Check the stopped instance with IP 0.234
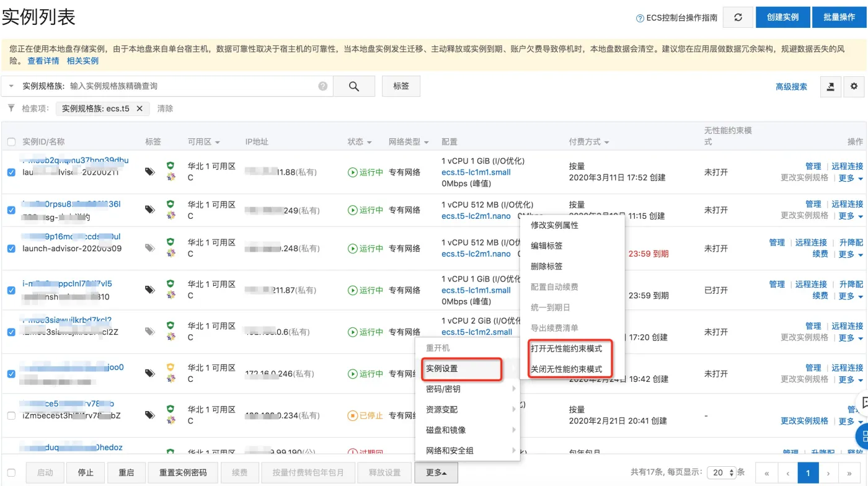 pyautogui.click(x=11, y=415)
